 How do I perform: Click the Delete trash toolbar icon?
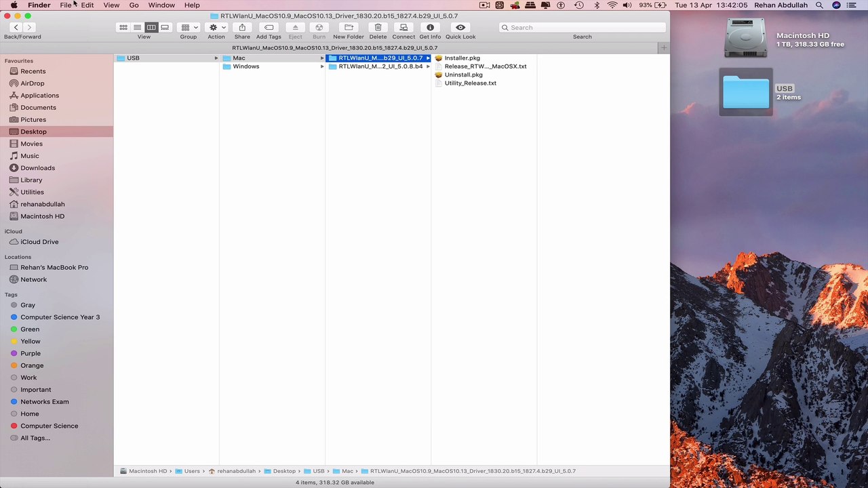click(378, 28)
